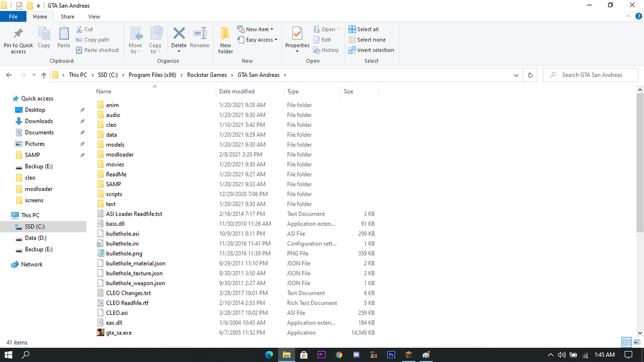
Task: Choose Paste shortcut in ribbon
Action: [x=98, y=50]
